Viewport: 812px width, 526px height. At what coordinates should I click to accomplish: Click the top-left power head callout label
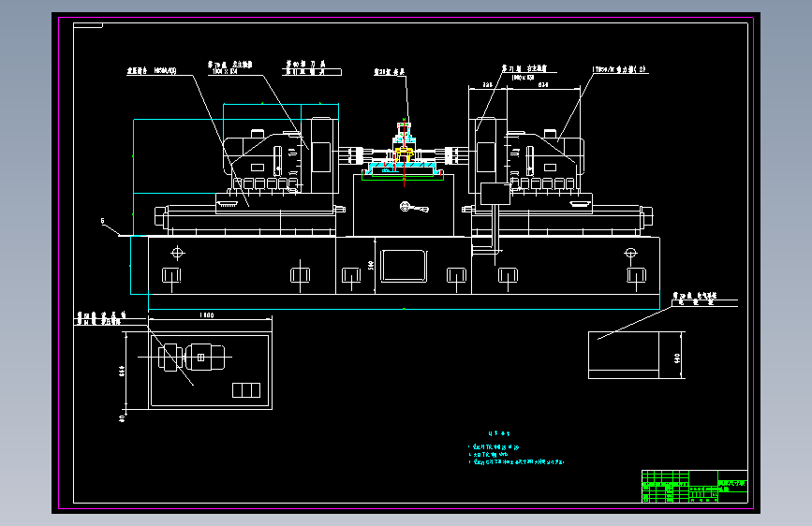coord(152,71)
